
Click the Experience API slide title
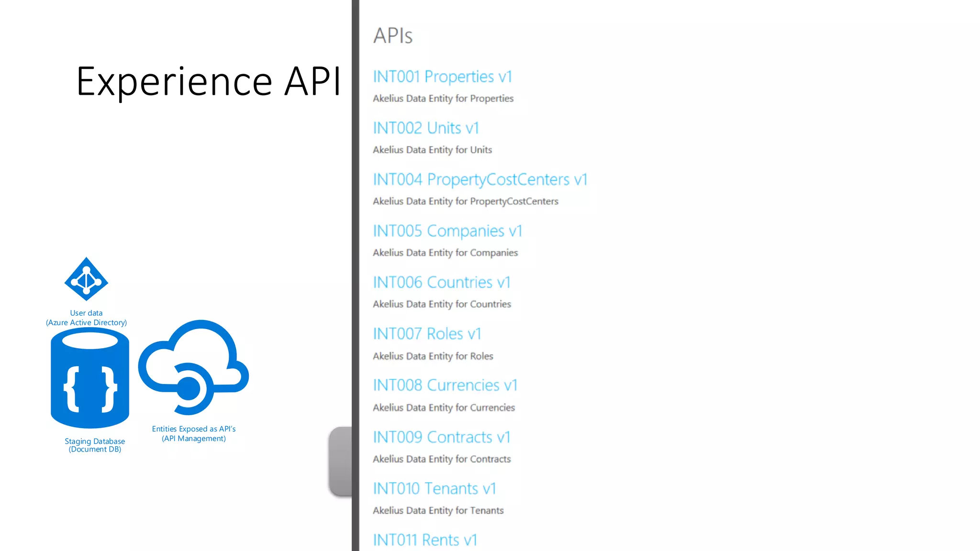[209, 81]
